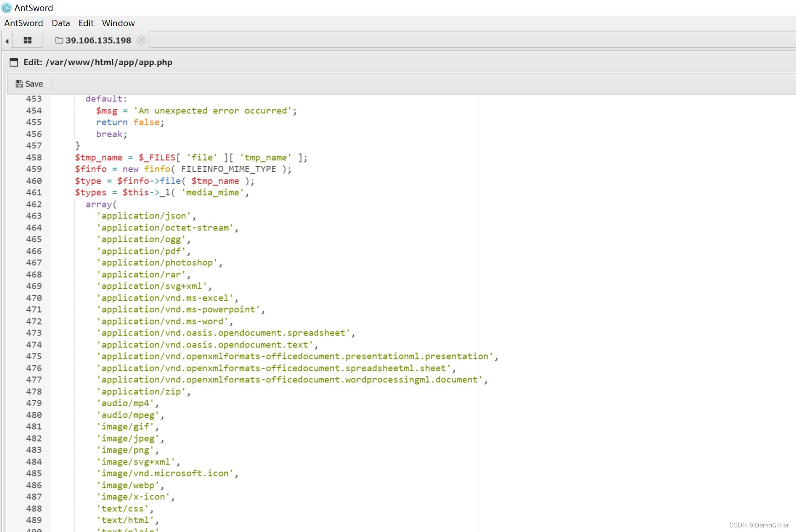Click the 'image/svg+xml' entry

tap(135, 462)
